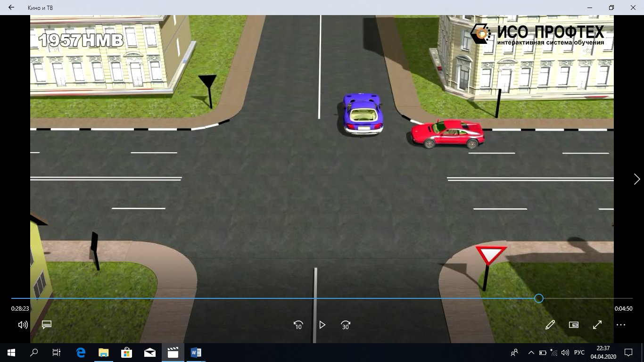Go to next video with right chevron

click(637, 179)
